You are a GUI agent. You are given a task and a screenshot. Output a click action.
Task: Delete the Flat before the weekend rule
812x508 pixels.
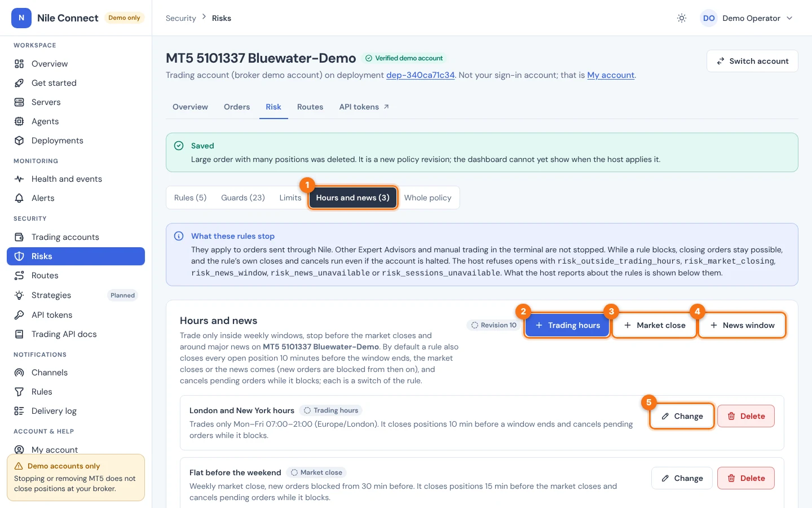(746, 478)
